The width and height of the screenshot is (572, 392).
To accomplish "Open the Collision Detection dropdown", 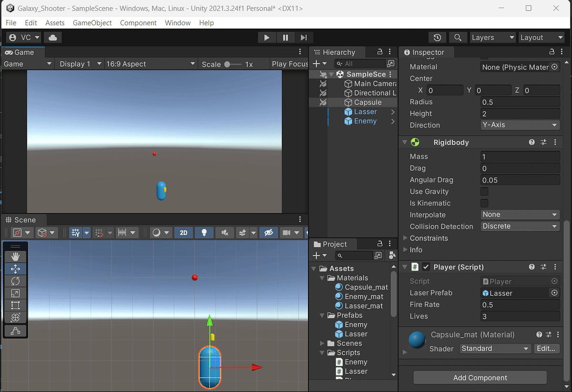I will [520, 226].
